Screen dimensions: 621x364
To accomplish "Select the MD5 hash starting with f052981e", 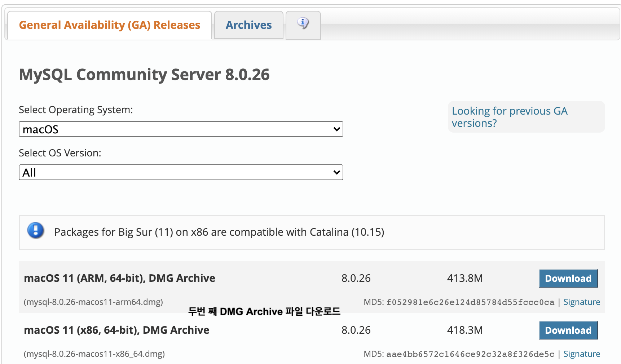I will click(x=470, y=302).
